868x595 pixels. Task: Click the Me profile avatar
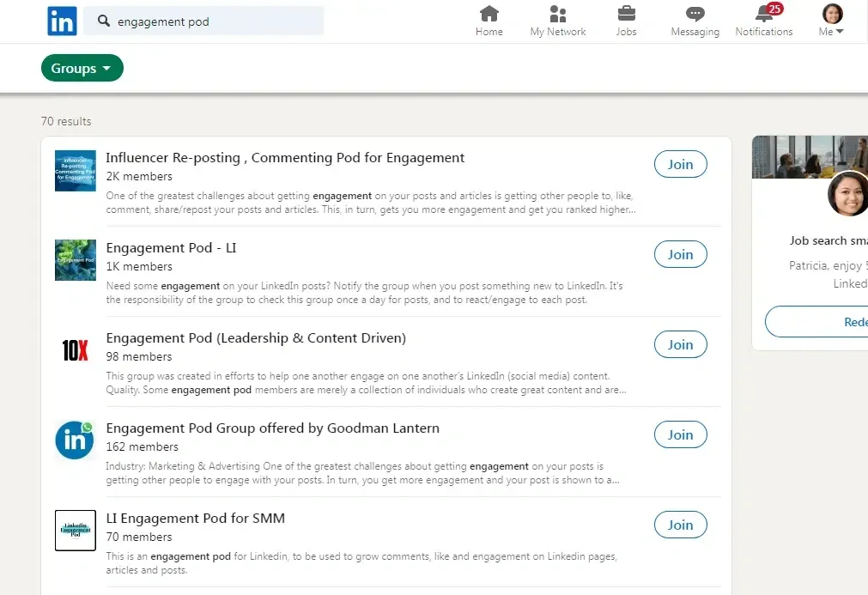coord(832,13)
